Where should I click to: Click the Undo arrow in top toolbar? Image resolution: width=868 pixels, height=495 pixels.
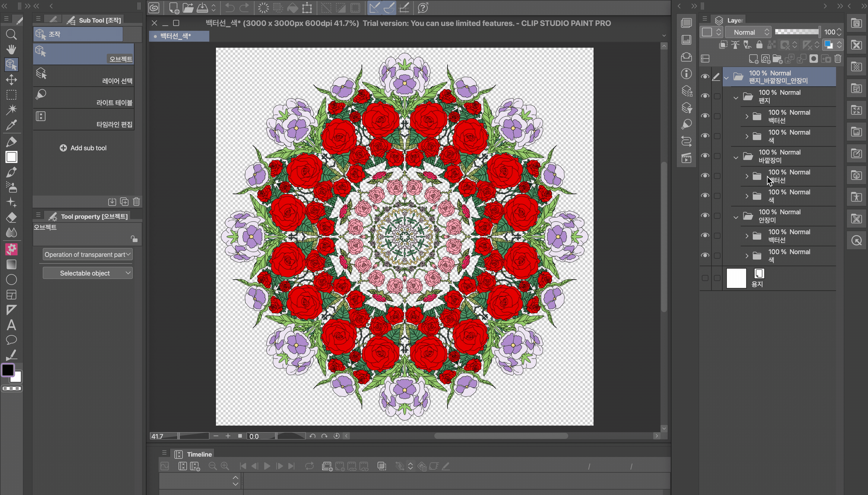tap(230, 8)
